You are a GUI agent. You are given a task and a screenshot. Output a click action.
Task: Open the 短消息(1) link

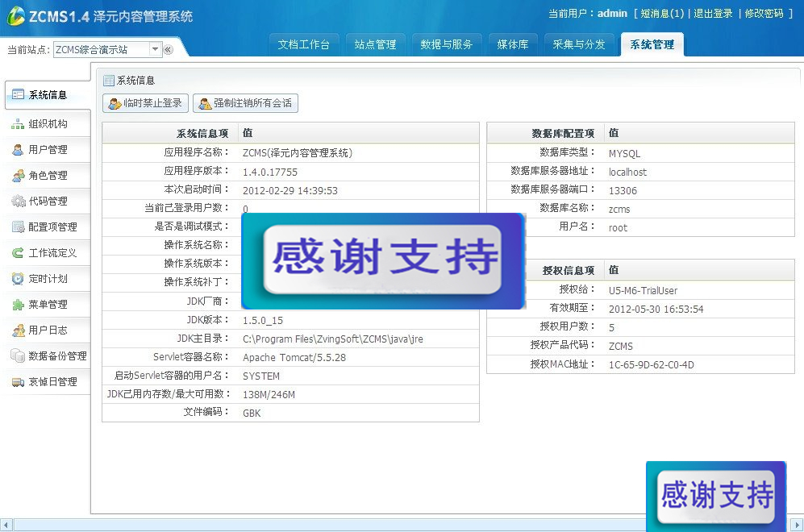tap(662, 14)
